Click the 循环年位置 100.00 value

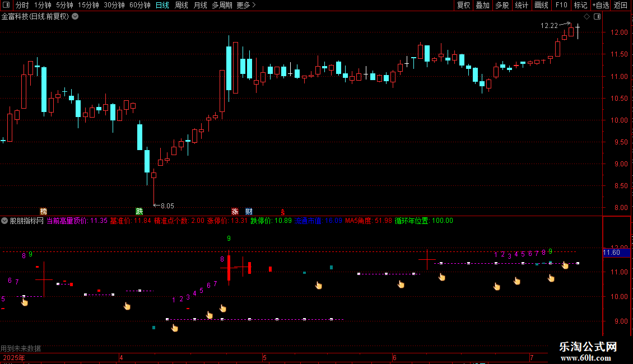point(424,221)
